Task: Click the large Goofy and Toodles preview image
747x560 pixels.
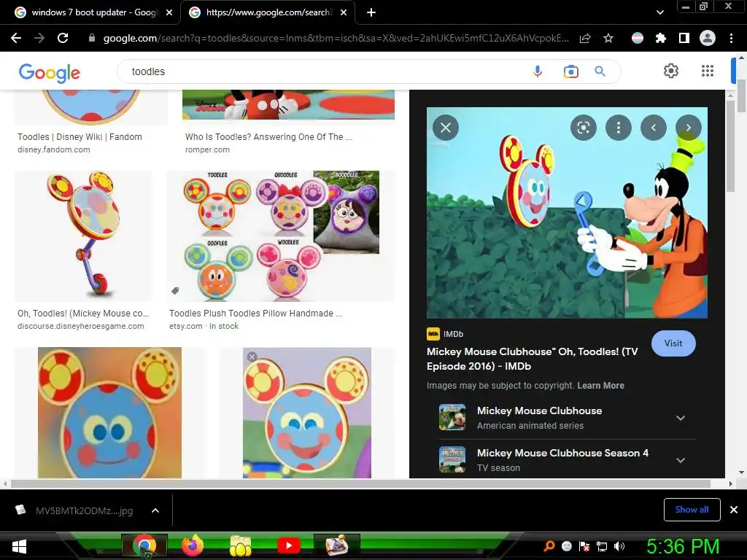Action: 567,212
